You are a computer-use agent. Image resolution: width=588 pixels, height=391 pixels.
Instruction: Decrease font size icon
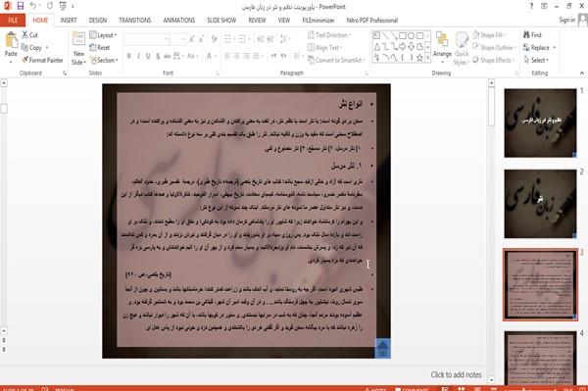coord(201,39)
